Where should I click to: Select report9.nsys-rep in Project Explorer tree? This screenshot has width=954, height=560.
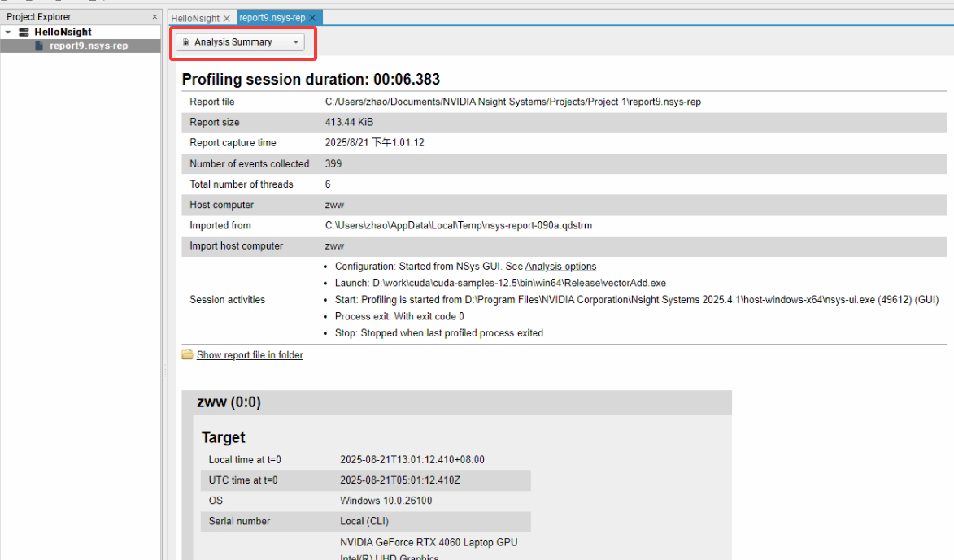click(x=88, y=46)
